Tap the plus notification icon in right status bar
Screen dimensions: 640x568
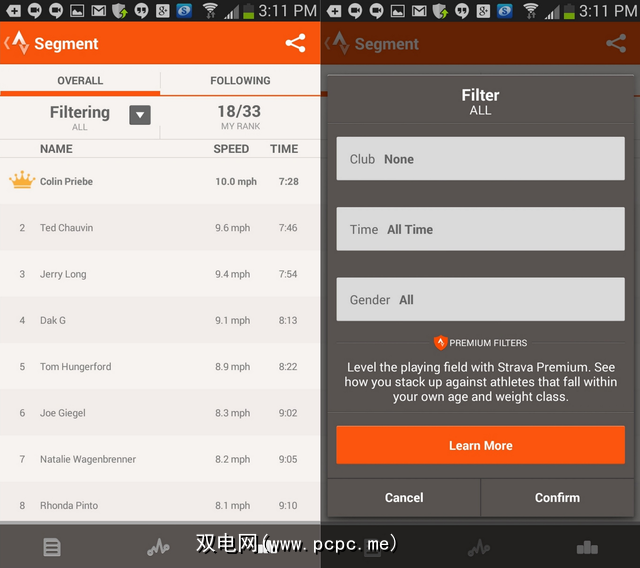pos(334,11)
